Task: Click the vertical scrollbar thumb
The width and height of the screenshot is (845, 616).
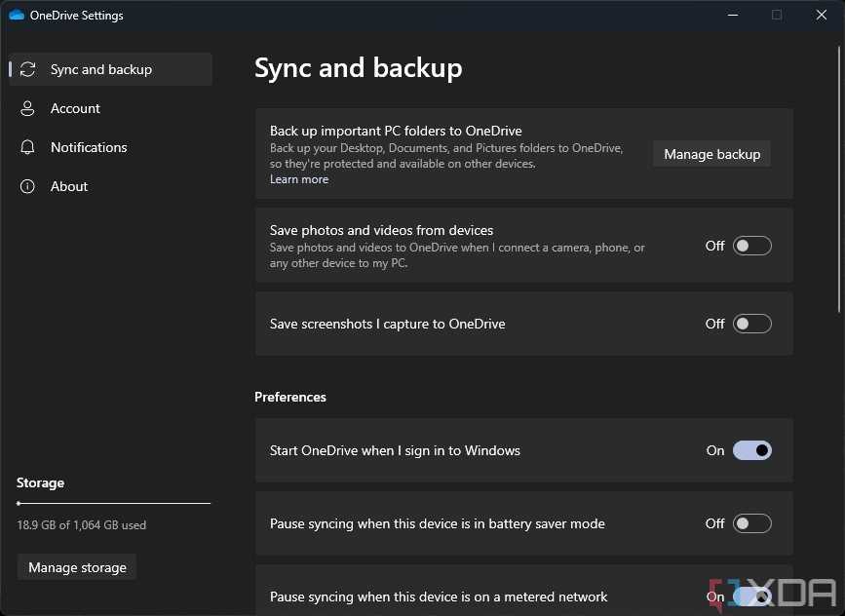Action: (839, 177)
